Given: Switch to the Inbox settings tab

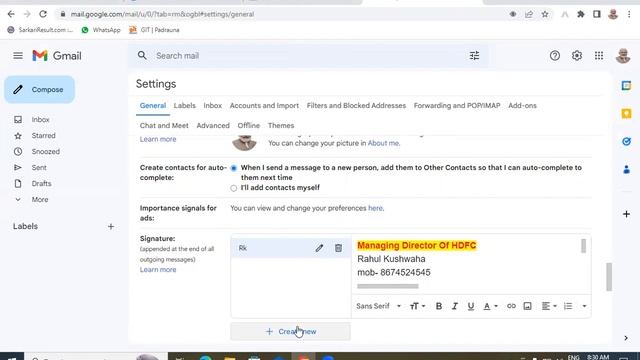Looking at the screenshot, I should 213,106.
